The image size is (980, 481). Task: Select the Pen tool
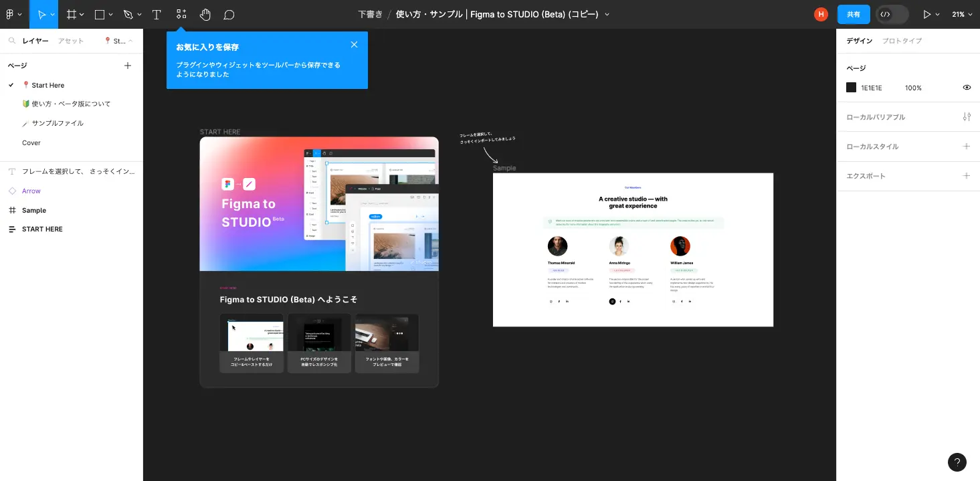point(128,14)
